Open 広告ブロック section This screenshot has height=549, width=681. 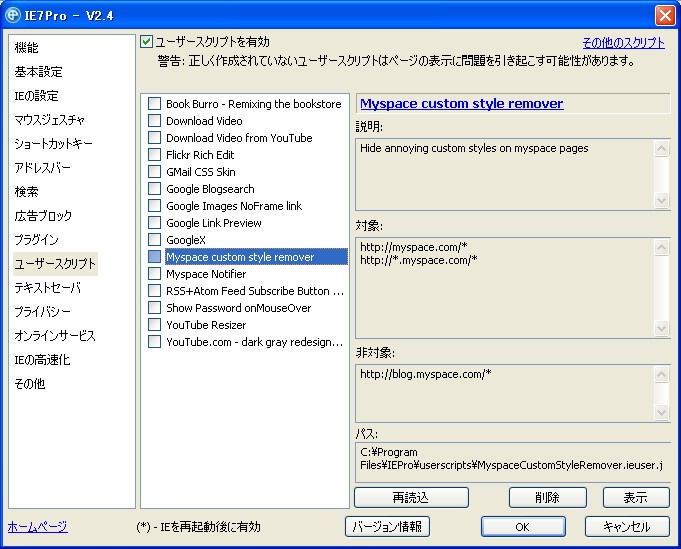(x=43, y=215)
